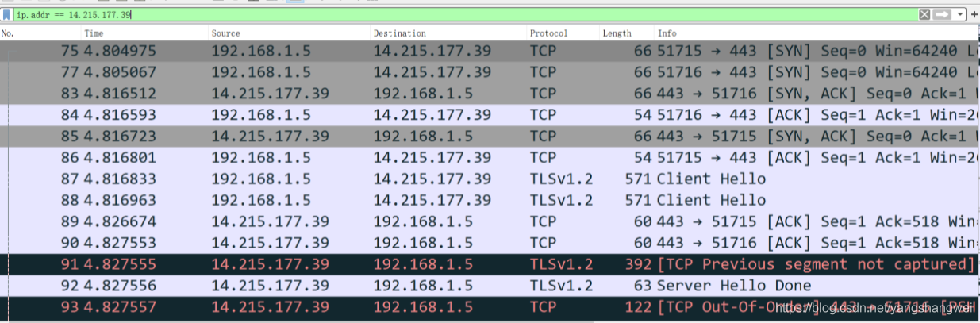This screenshot has height=323, width=980.
Task: Sort by the Destination column header
Action: [450, 33]
